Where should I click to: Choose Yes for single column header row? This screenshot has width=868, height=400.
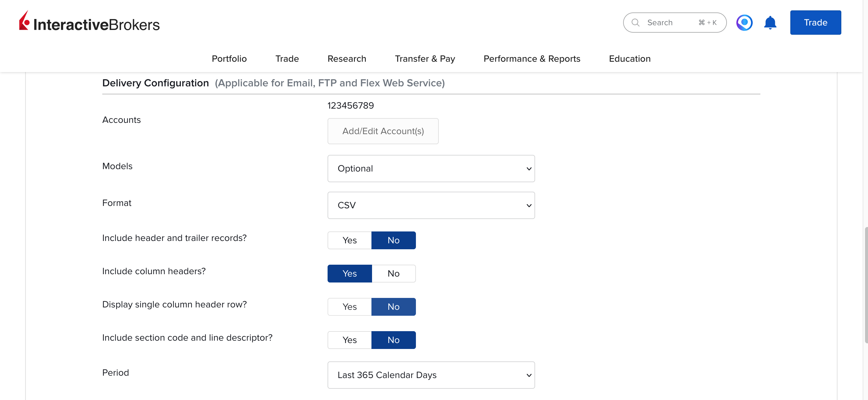pos(350,307)
